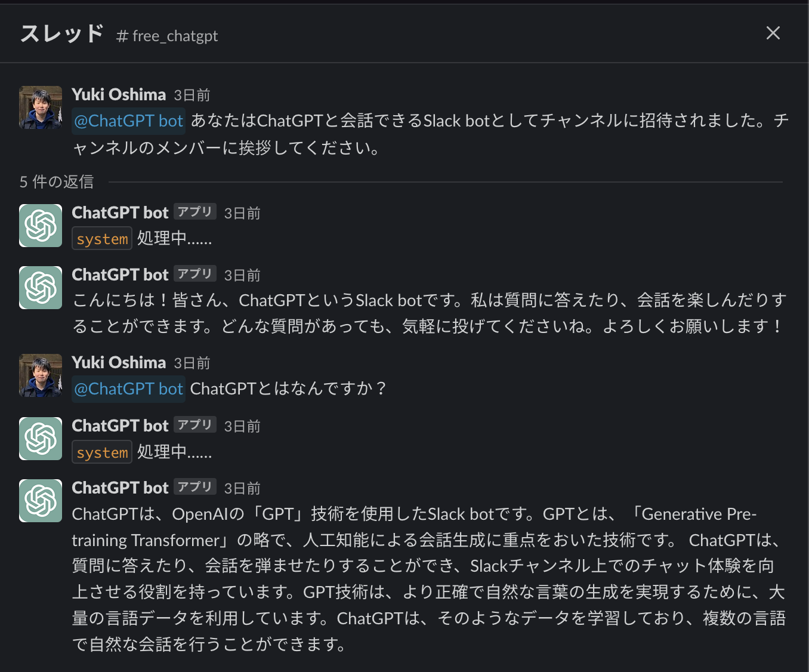The image size is (809, 672).
Task: Click the system badge in the first 処理中 reply
Action: (x=101, y=238)
